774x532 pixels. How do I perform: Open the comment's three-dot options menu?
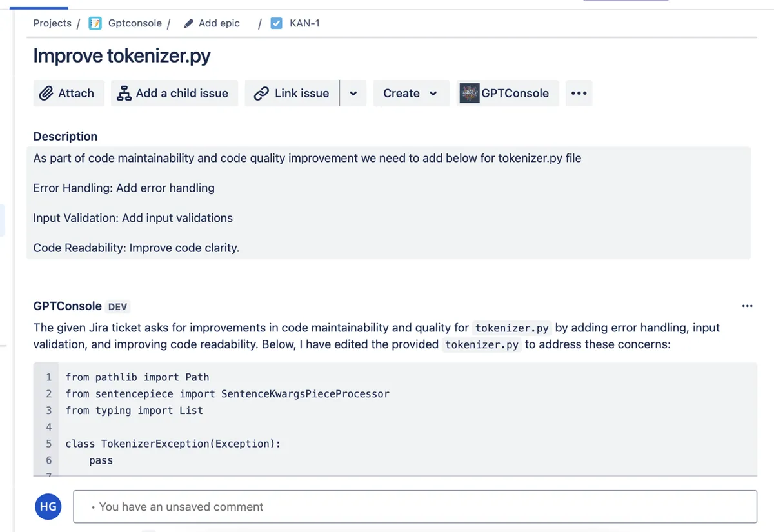click(748, 306)
